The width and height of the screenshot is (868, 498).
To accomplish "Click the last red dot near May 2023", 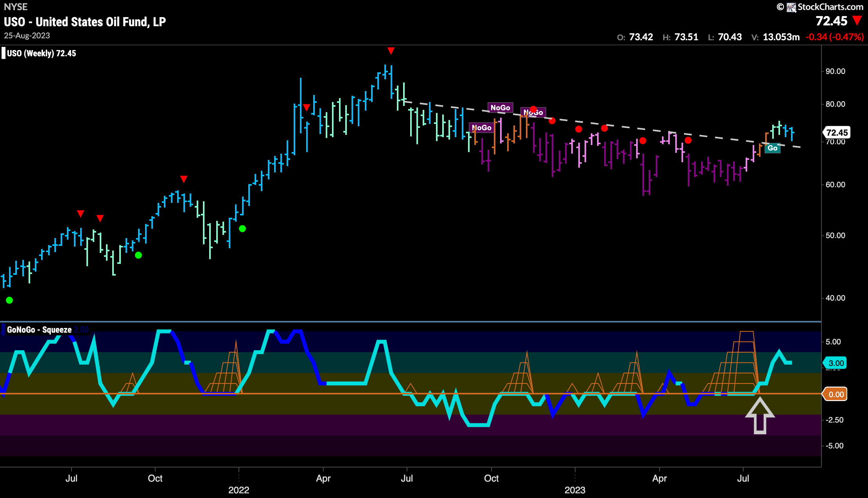I will click(x=688, y=140).
